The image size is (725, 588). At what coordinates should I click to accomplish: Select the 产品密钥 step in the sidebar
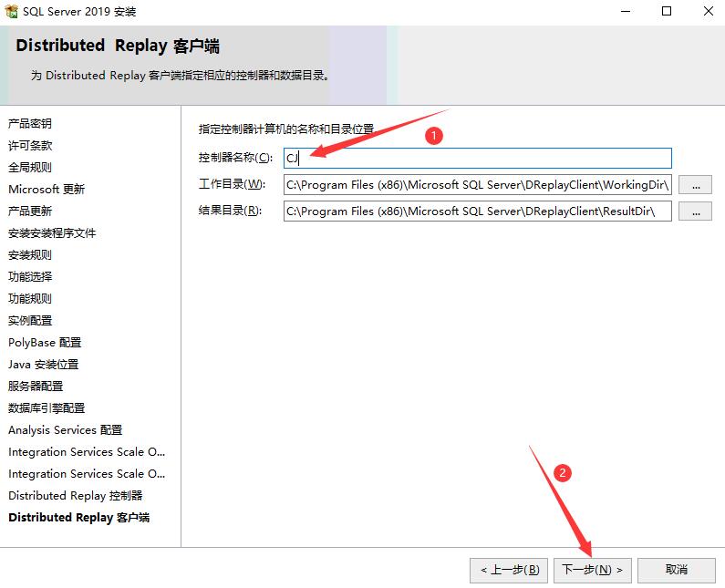[x=30, y=123]
